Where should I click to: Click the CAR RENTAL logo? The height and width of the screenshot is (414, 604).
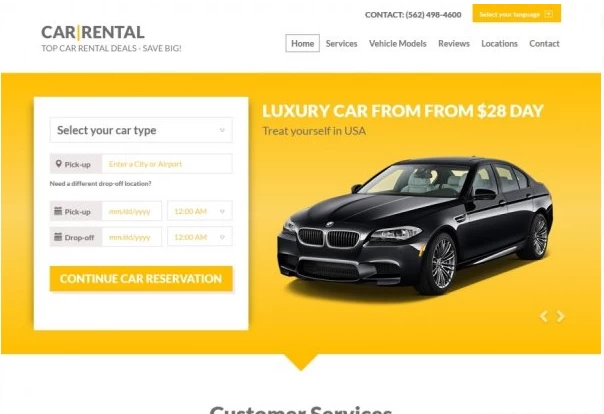tap(93, 32)
